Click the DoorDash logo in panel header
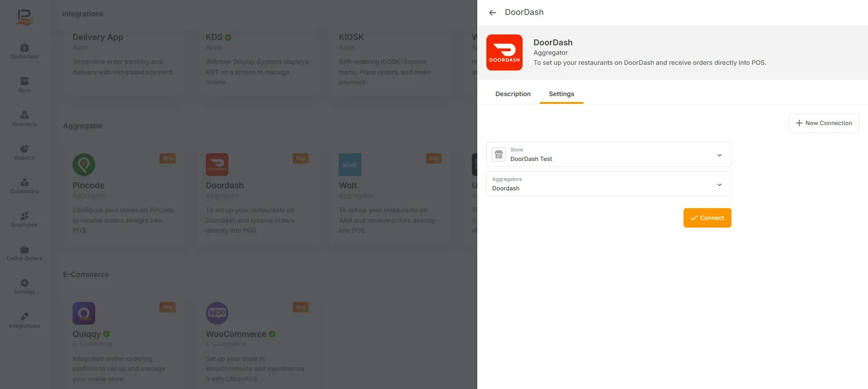The image size is (868, 389). point(504,53)
